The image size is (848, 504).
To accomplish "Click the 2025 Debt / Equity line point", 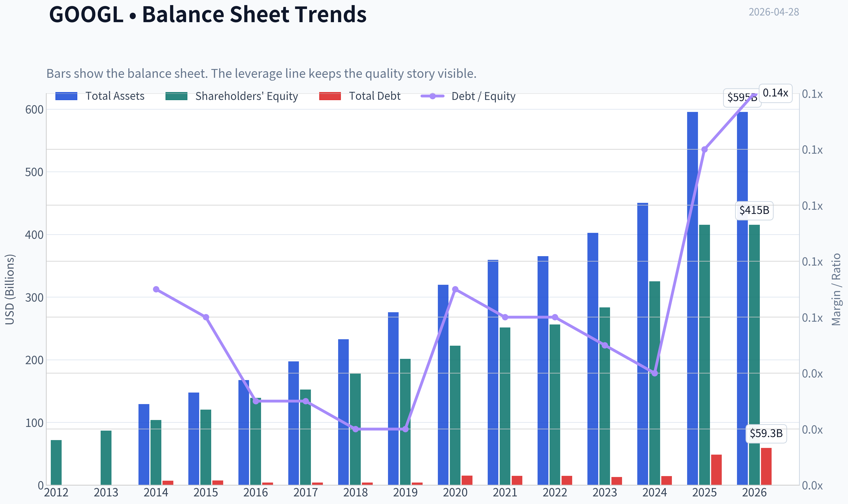I will (704, 150).
